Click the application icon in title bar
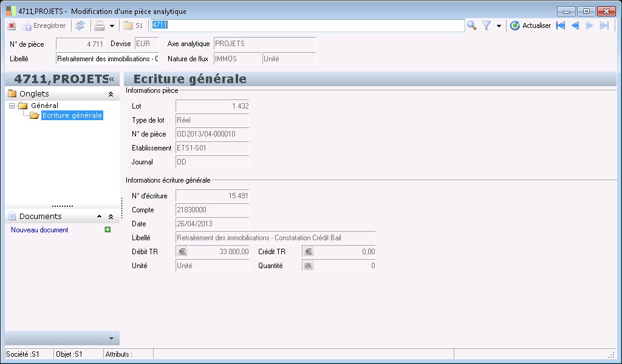The height and width of the screenshot is (364, 622). (x=11, y=11)
